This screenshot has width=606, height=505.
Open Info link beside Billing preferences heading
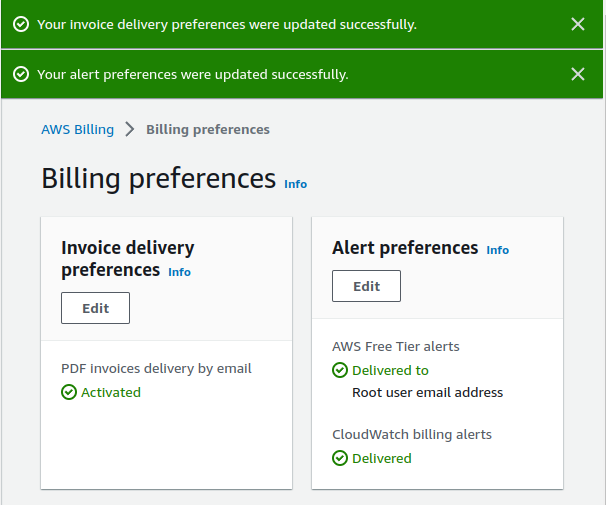[x=296, y=184]
